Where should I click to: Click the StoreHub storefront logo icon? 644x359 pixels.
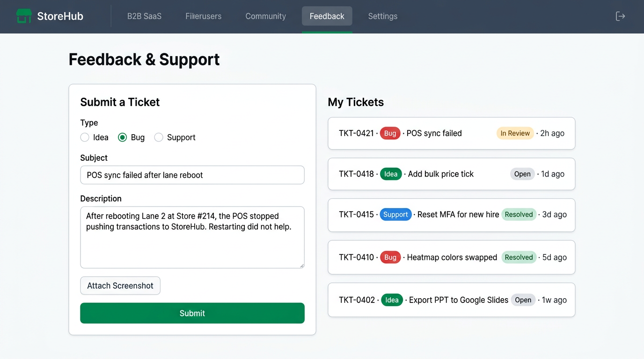click(24, 16)
